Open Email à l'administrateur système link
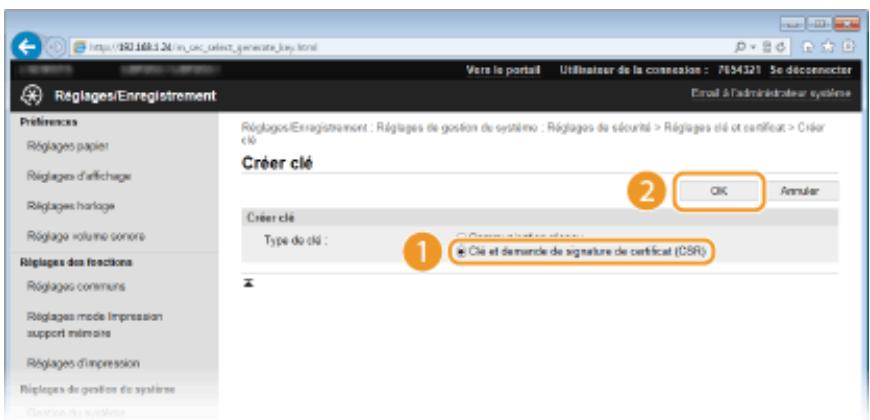870x420 pixels. point(770,94)
